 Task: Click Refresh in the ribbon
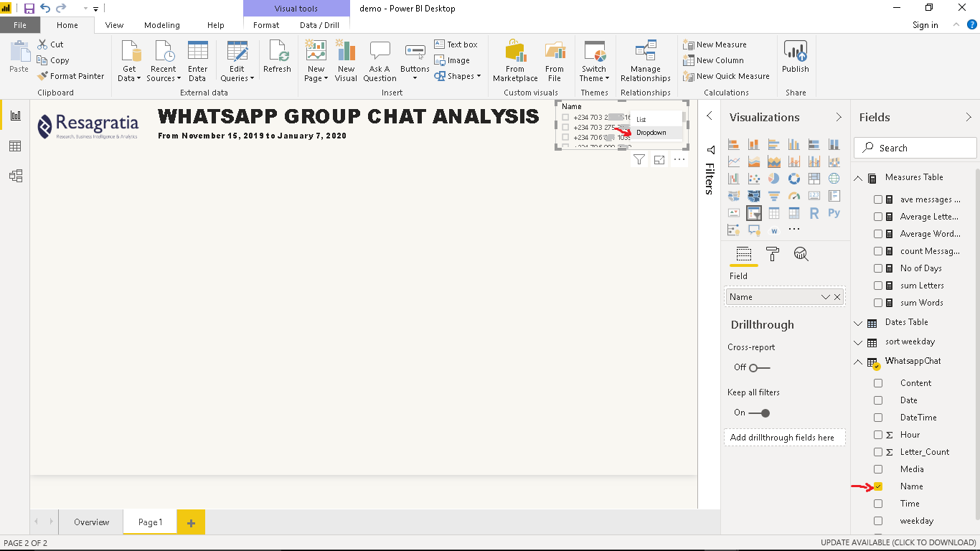click(x=277, y=57)
